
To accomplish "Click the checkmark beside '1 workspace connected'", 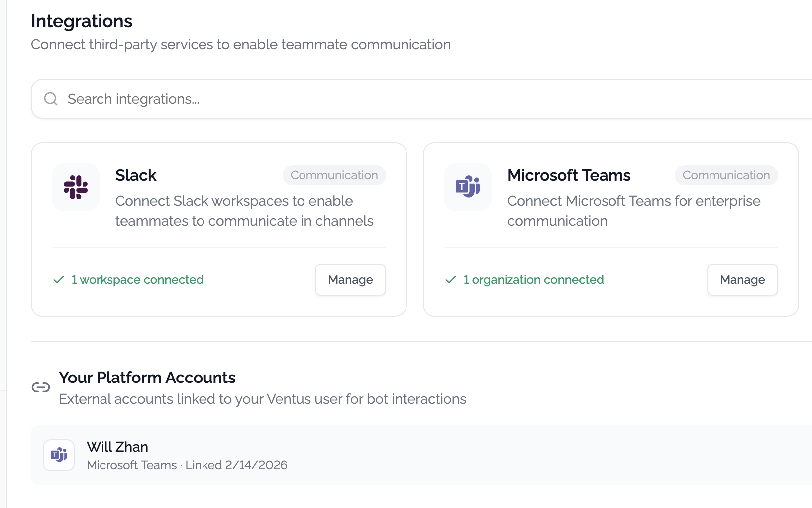I will click(x=58, y=279).
